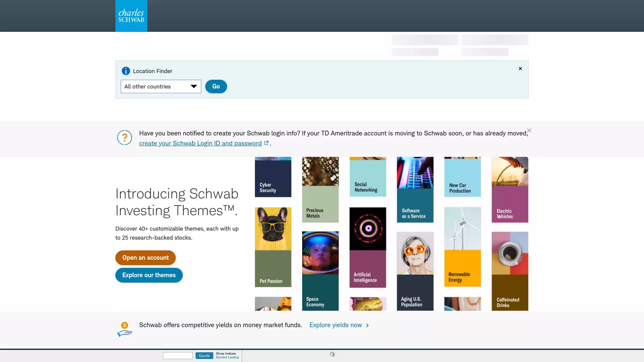Open create your Schwab Login ID link

pos(200,143)
